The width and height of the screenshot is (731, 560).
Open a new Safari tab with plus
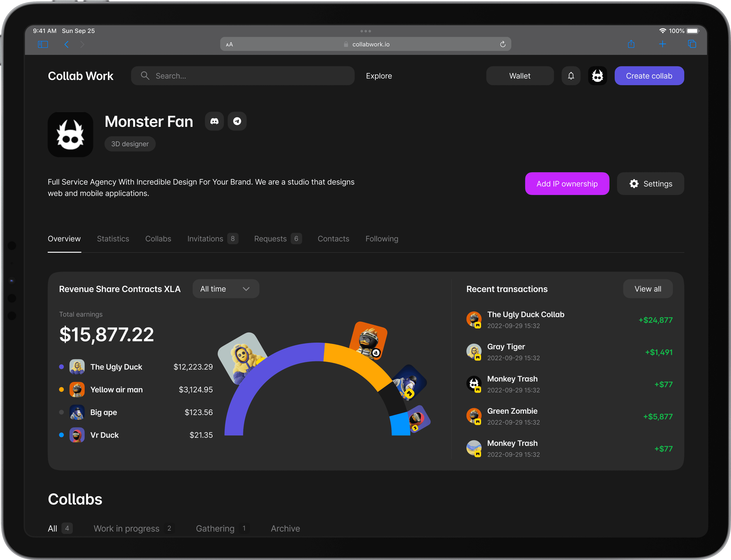tap(662, 44)
